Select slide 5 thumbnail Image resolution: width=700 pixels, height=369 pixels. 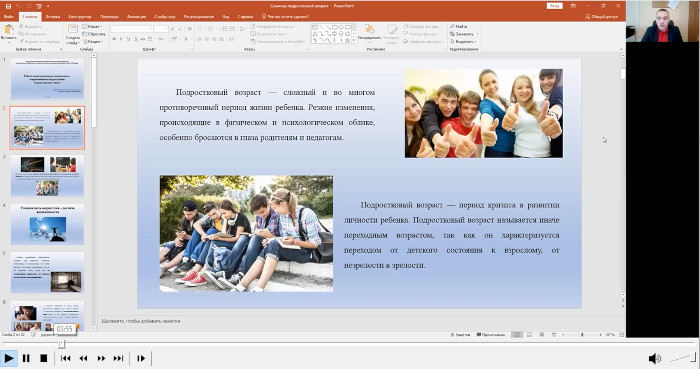point(47,273)
